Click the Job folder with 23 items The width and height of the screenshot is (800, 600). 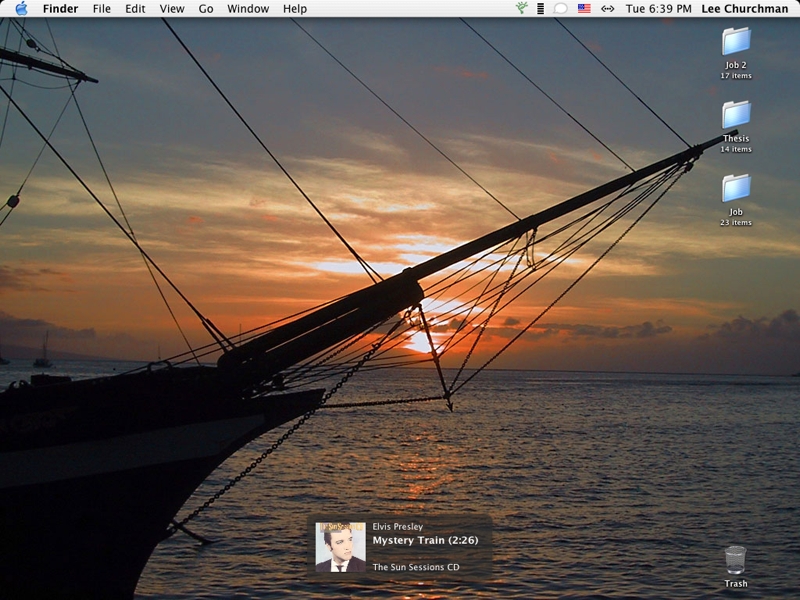click(x=736, y=188)
